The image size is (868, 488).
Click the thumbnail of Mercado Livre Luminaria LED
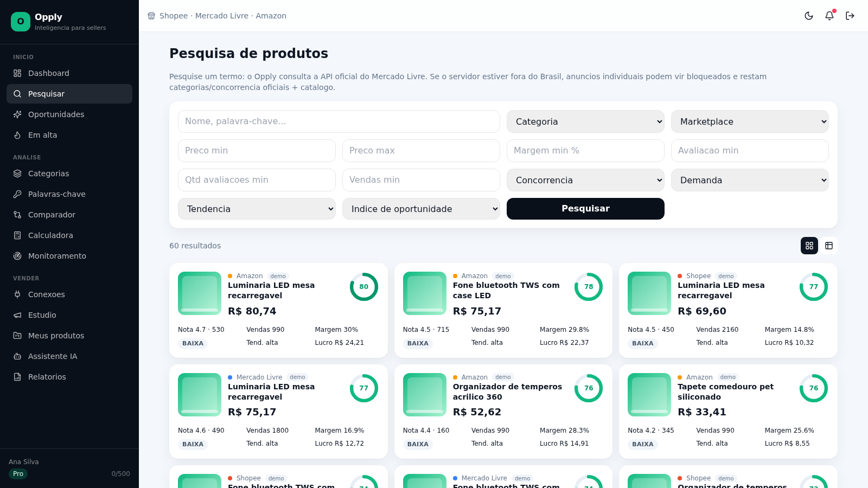pos(200,395)
